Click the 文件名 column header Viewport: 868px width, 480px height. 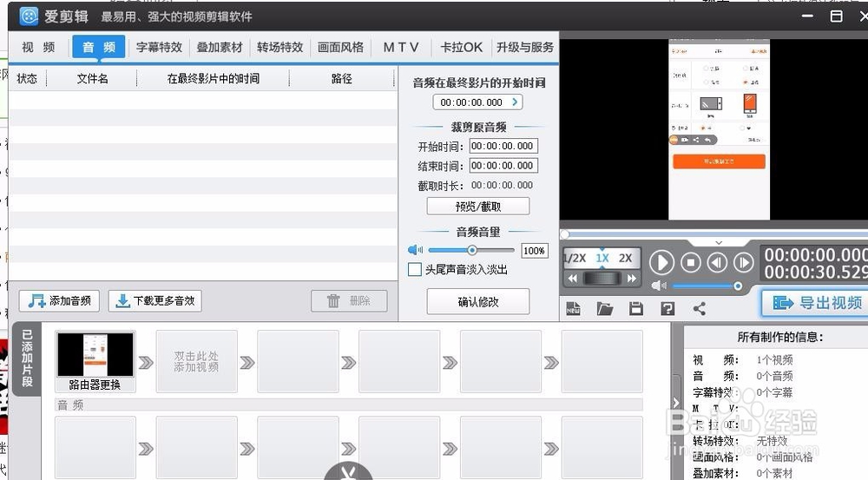pos(92,79)
